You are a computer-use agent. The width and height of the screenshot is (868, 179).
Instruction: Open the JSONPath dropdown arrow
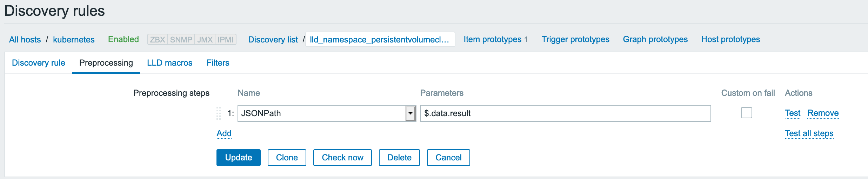point(410,113)
